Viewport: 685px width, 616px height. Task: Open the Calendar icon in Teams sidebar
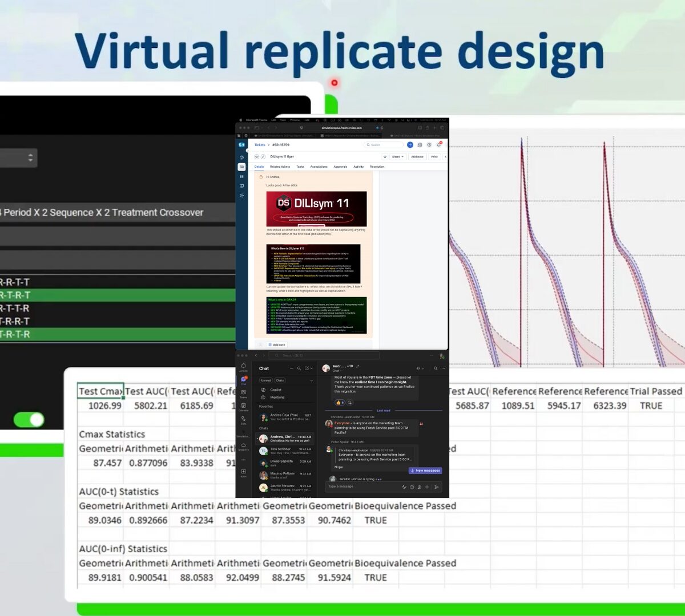click(x=243, y=406)
